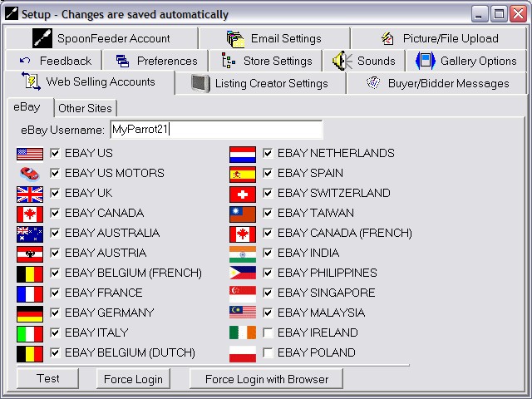Click into the eBay Username field
Image resolution: width=532 pixels, height=399 pixels.
216,130
